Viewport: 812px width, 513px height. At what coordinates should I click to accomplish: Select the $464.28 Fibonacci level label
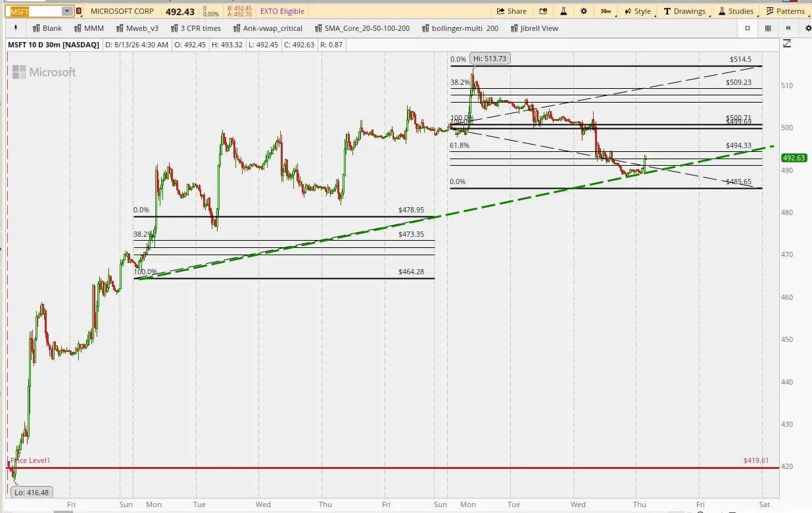pos(411,272)
